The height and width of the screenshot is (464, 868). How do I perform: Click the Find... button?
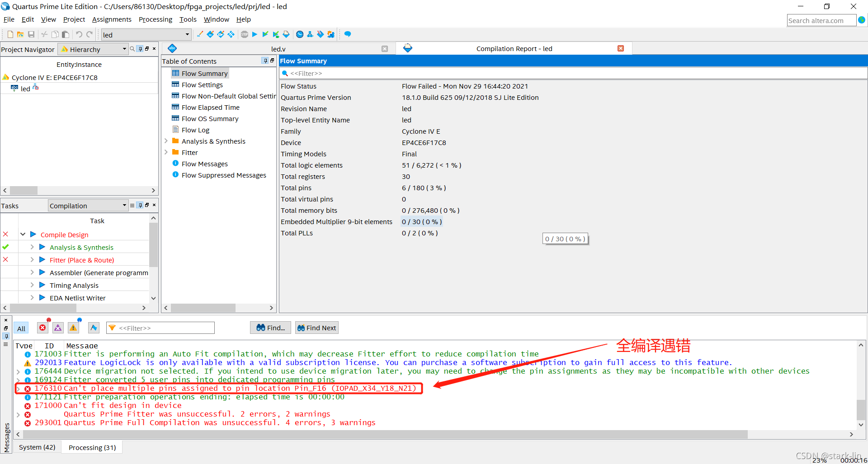pos(271,328)
